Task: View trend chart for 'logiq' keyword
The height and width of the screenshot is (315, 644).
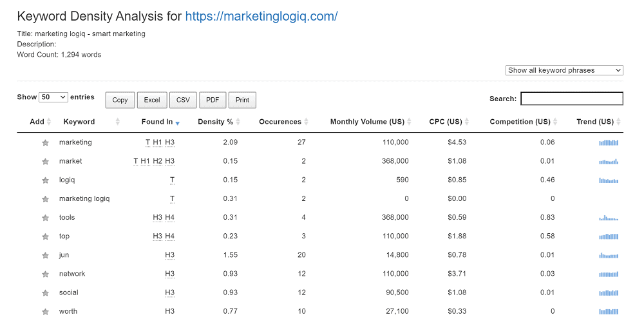Action: [x=609, y=180]
